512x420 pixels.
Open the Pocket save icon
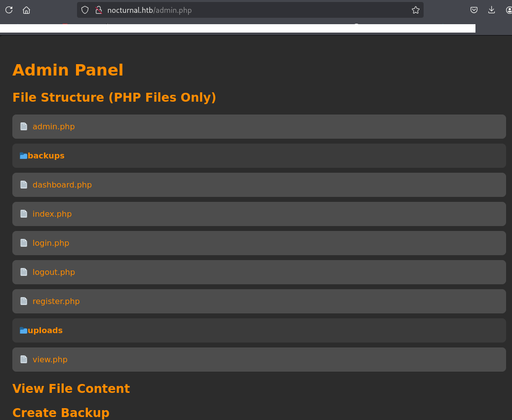pos(473,10)
